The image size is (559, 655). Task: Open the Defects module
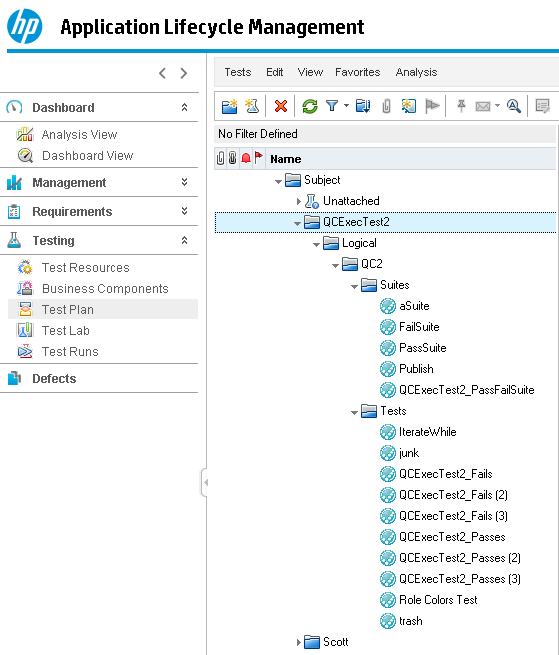pos(54,378)
